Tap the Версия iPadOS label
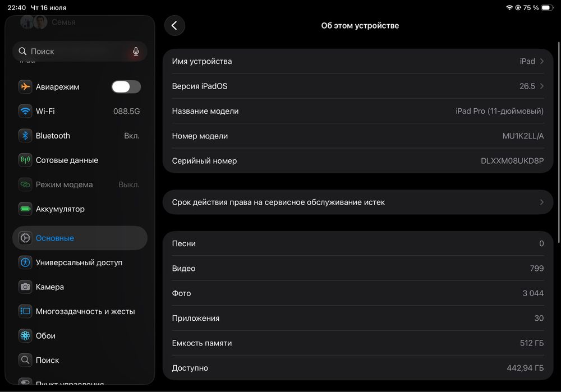 200,86
